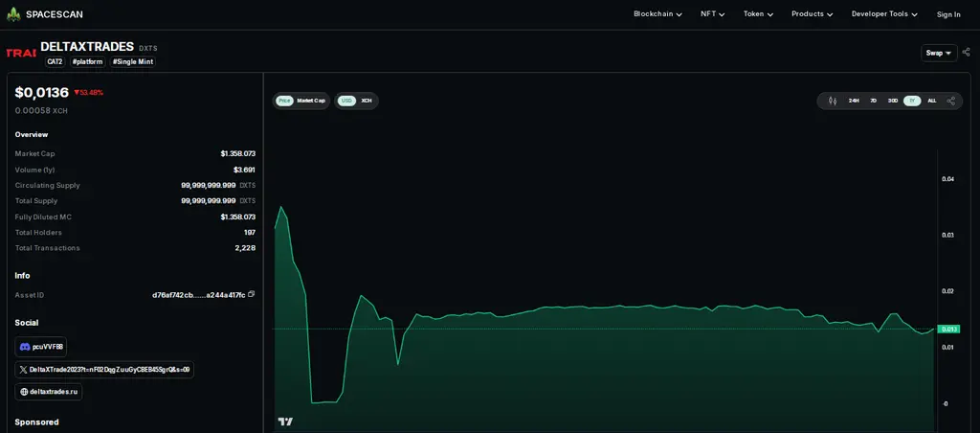Click the #platform tag
Image resolution: width=980 pixels, height=433 pixels.
87,62
